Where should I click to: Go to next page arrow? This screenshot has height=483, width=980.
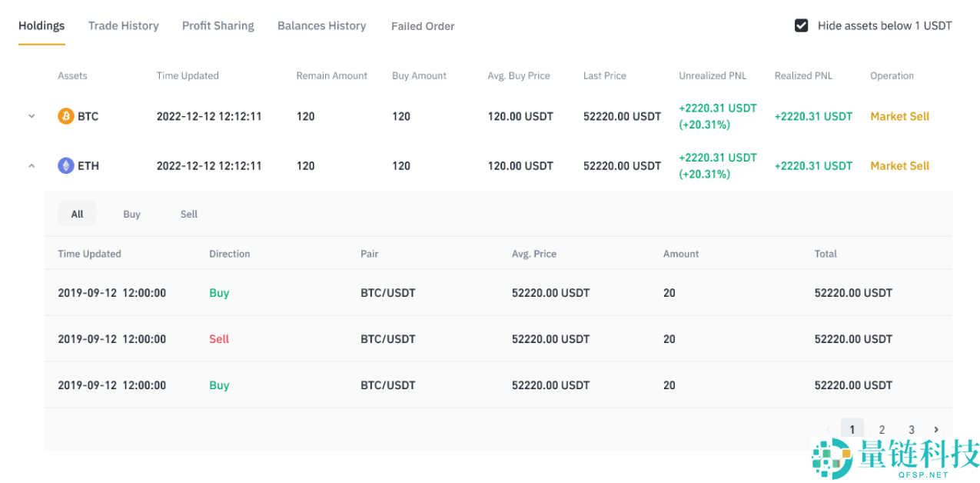tap(936, 430)
